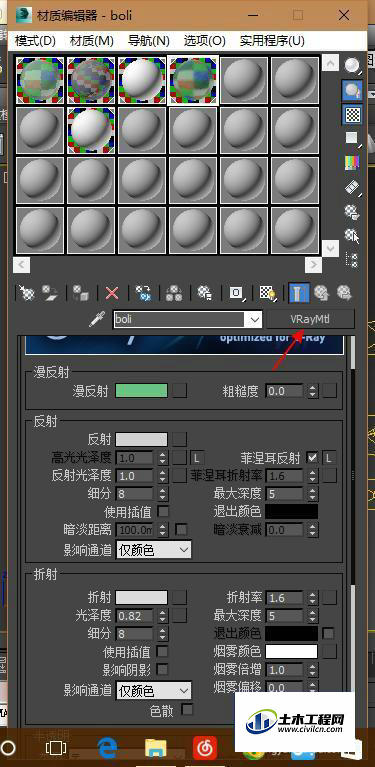Open Microsoft Edge from the taskbar
Viewport: 375px width, 767px height.
pos(107,748)
